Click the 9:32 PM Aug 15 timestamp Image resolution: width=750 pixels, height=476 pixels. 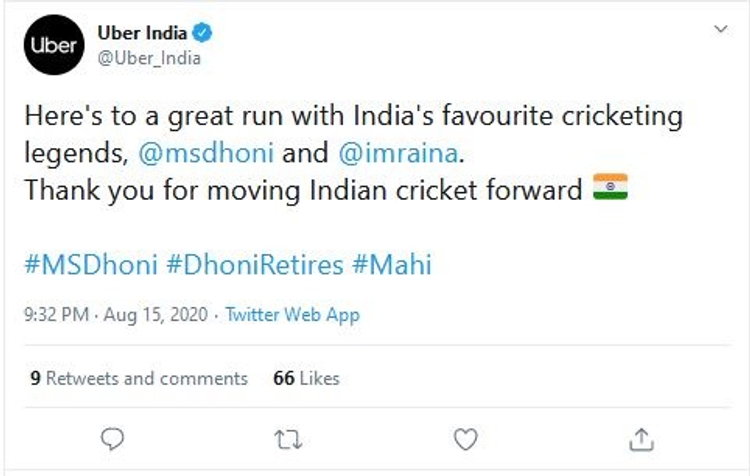[115, 315]
